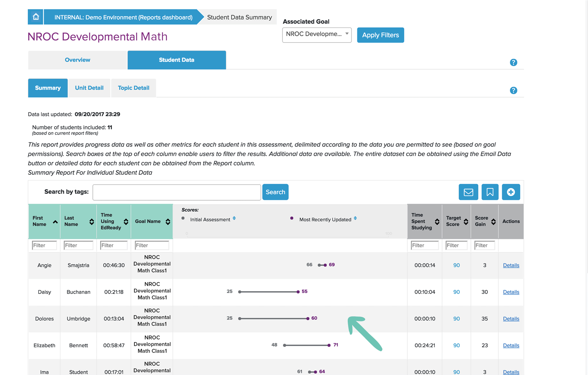This screenshot has height=375, width=588.
Task: Click the home icon in breadcrumb
Action: 36,17
